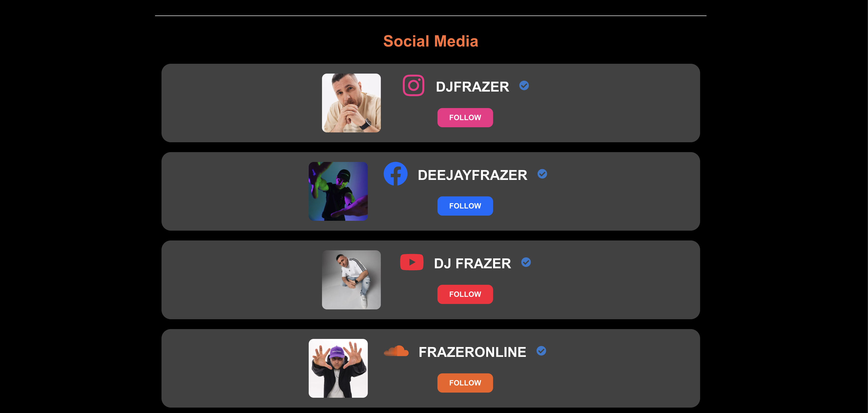Click the neon-lit Facebook profile photo

[x=338, y=191]
